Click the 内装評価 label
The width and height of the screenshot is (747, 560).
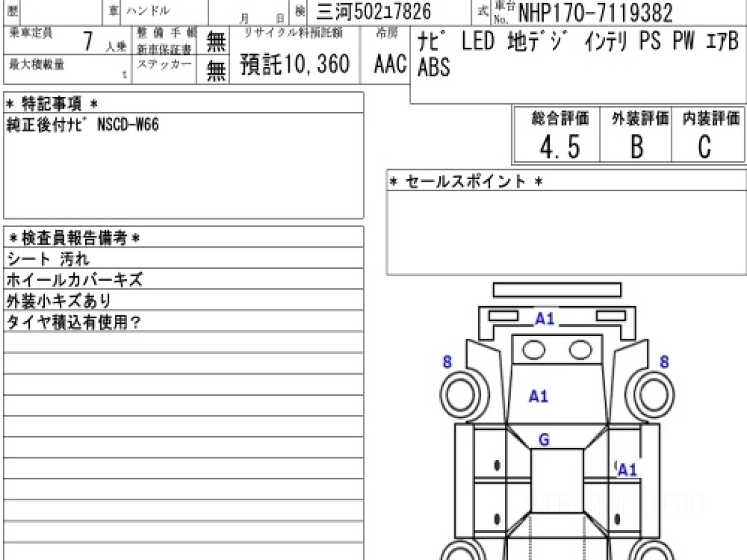711,118
